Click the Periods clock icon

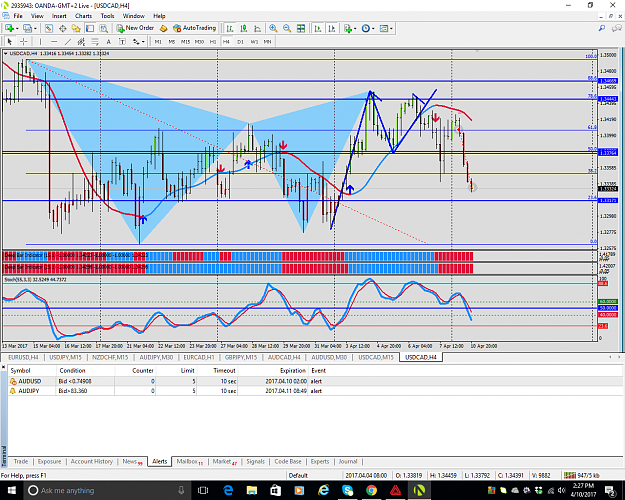pyautogui.click(x=366, y=28)
